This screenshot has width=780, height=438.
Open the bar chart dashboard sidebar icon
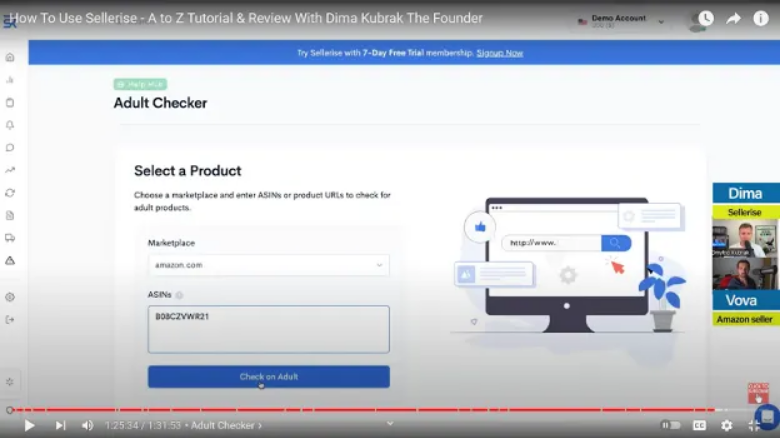[x=10, y=80]
